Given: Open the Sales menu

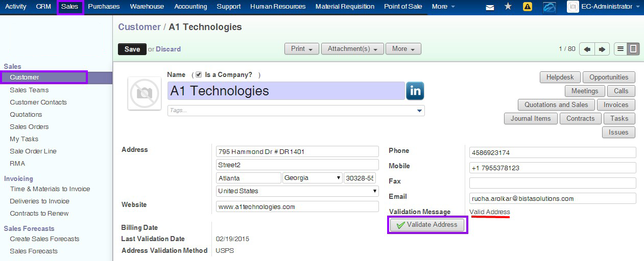Looking at the screenshot, I should [x=69, y=7].
